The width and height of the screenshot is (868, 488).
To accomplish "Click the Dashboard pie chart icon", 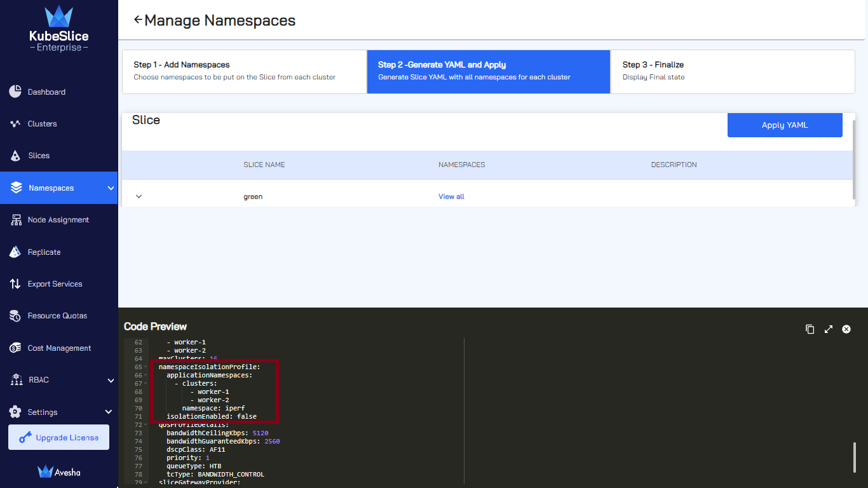I will [x=15, y=91].
